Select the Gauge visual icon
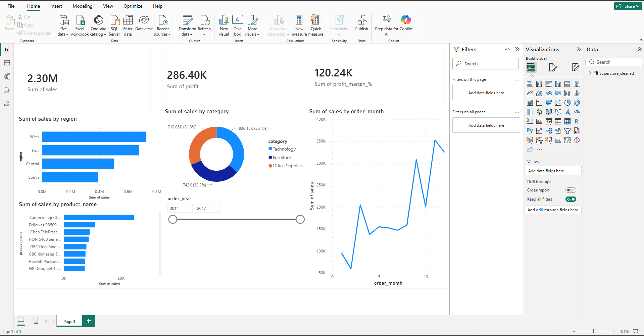644x336 pixels. coord(577,112)
